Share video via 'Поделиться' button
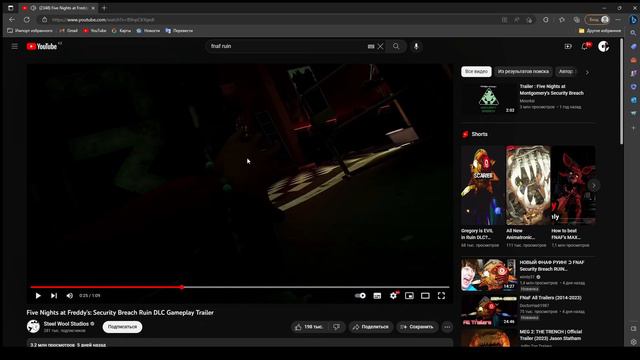This screenshot has width=640, height=360. pos(371,327)
